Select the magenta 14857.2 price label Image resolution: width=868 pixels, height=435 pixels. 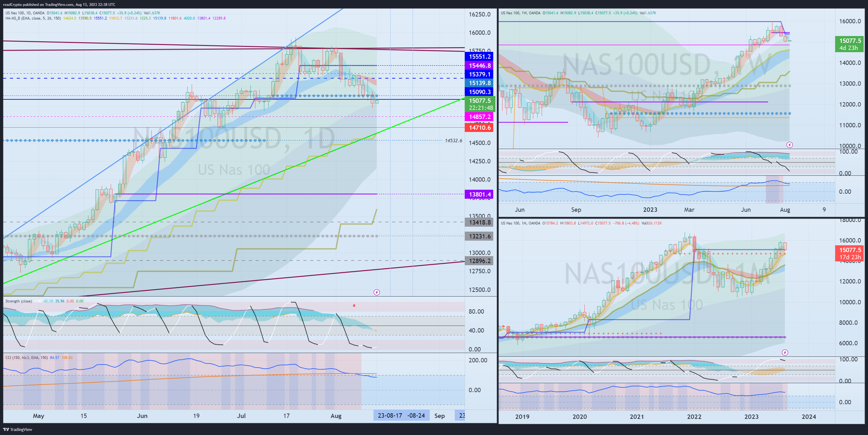point(479,117)
